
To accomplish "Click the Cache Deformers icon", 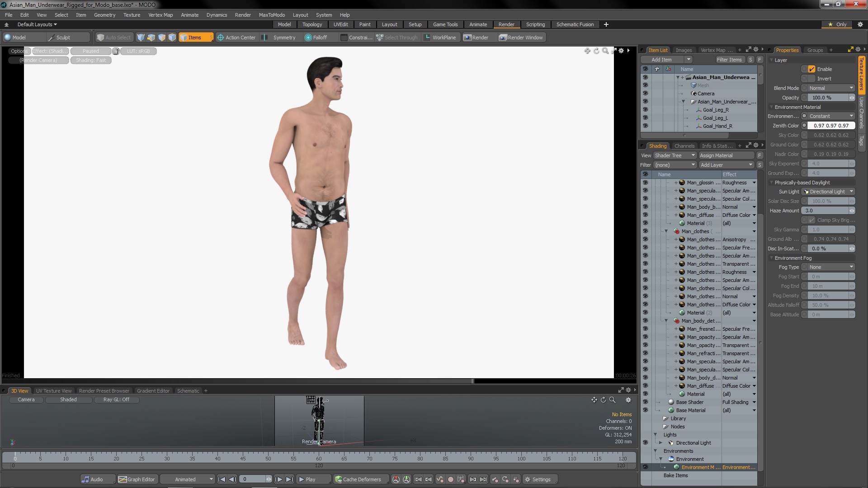I will click(339, 479).
